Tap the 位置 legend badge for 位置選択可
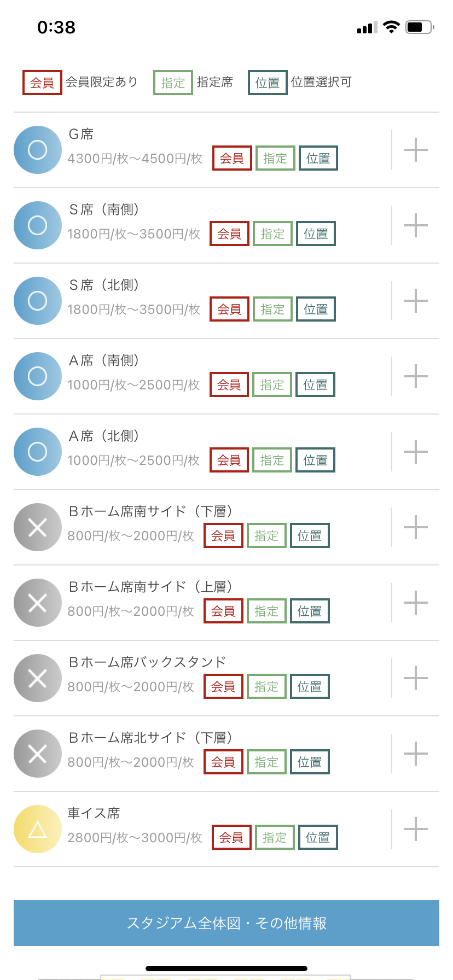Image resolution: width=453 pixels, height=980 pixels. [x=268, y=83]
